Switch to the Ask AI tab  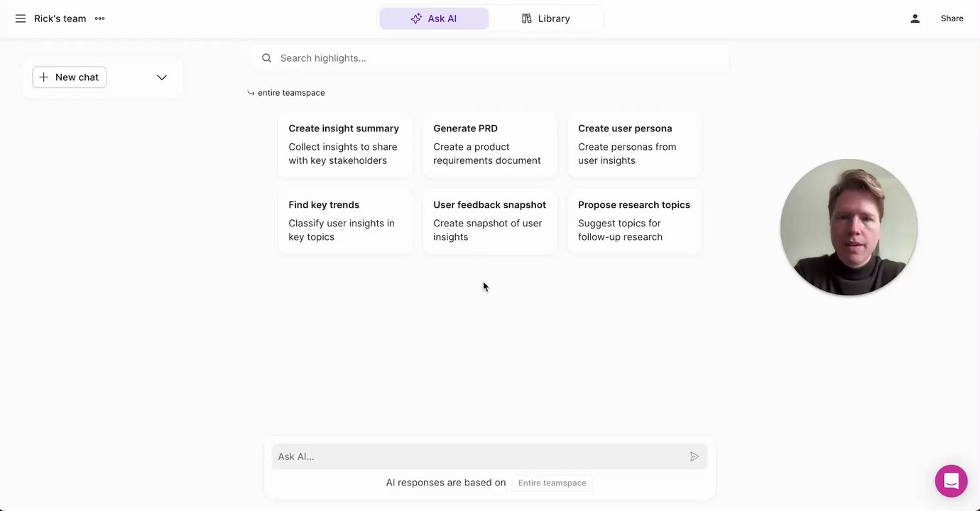point(434,18)
